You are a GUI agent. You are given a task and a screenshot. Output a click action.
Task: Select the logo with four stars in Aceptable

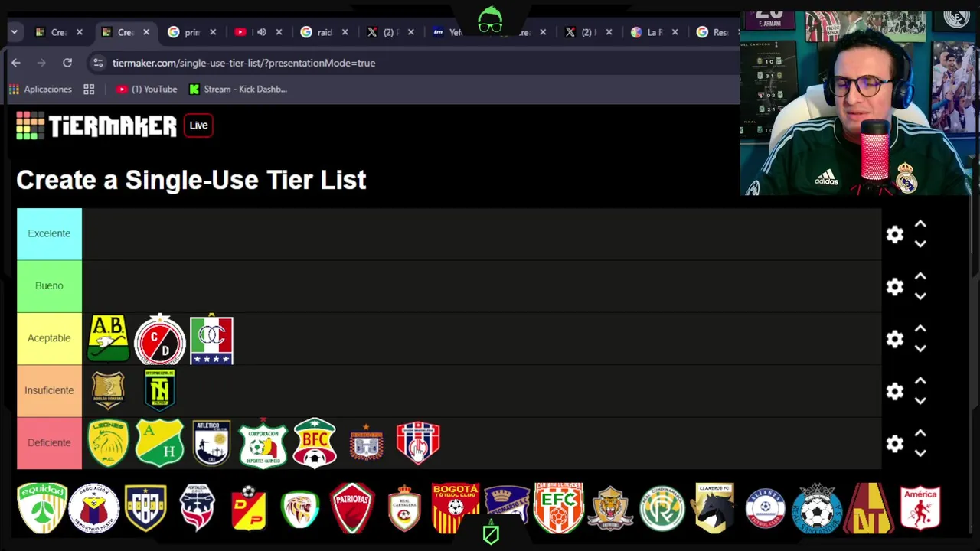click(211, 339)
